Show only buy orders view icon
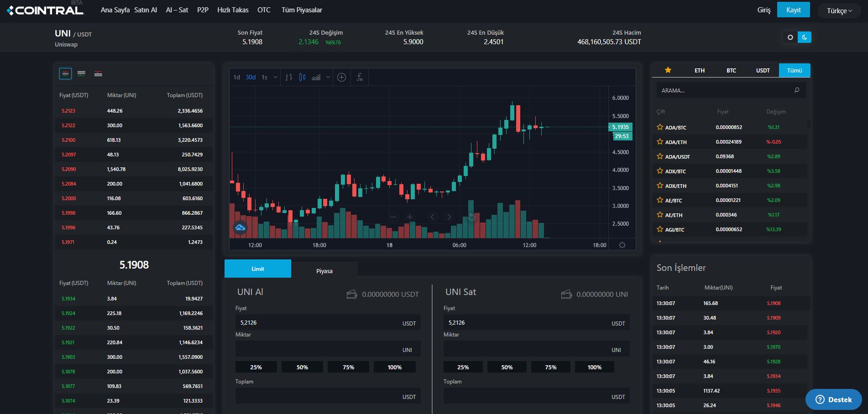The width and height of the screenshot is (868, 414). (x=81, y=73)
